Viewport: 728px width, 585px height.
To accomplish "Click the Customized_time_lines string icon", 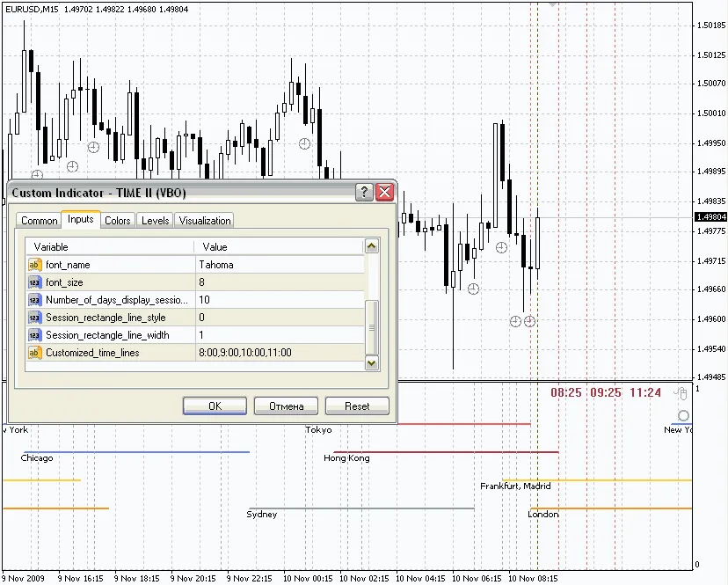I will coord(35,353).
